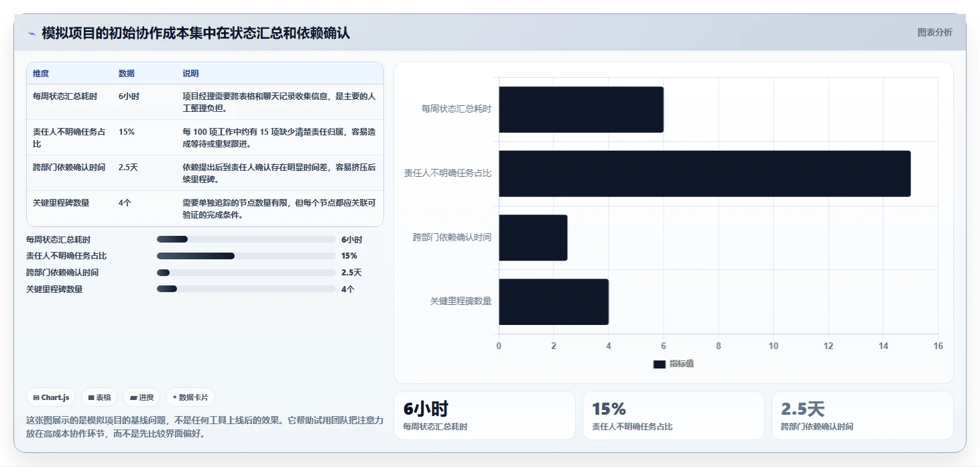Click the 责任人不明确任务占比 progress bar

(x=246, y=256)
